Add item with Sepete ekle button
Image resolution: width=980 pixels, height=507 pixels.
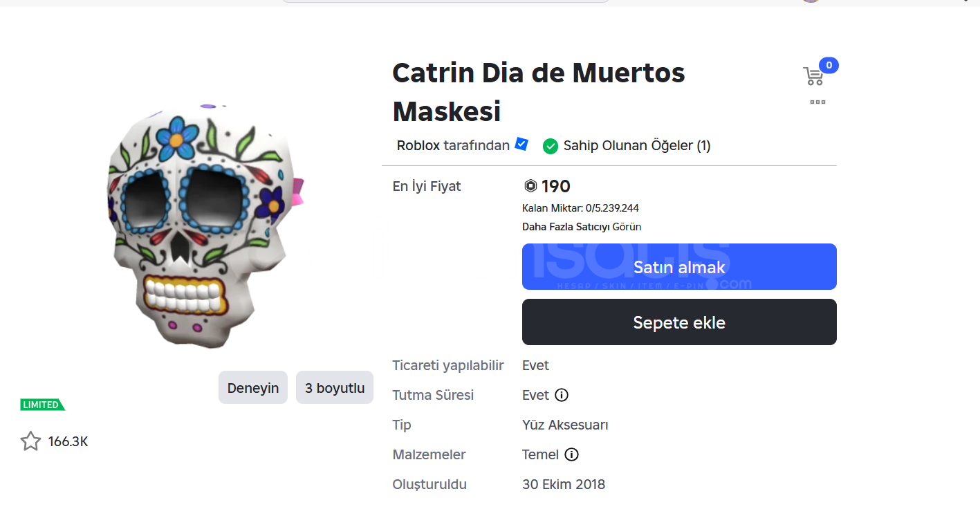coord(678,322)
